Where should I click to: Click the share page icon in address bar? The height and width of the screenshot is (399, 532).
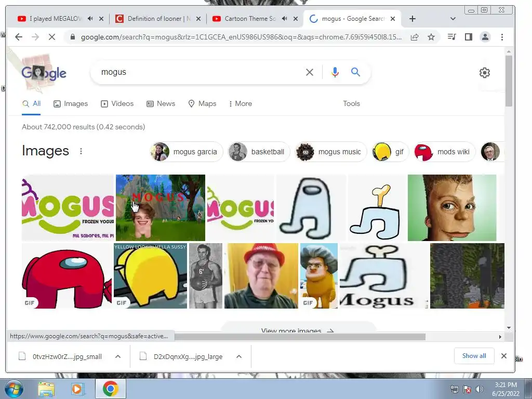click(414, 37)
